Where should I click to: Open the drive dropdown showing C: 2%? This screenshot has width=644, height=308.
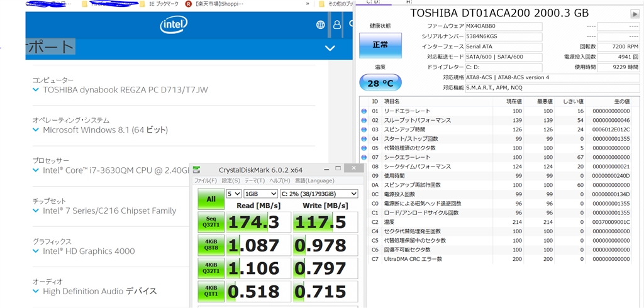pos(319,194)
